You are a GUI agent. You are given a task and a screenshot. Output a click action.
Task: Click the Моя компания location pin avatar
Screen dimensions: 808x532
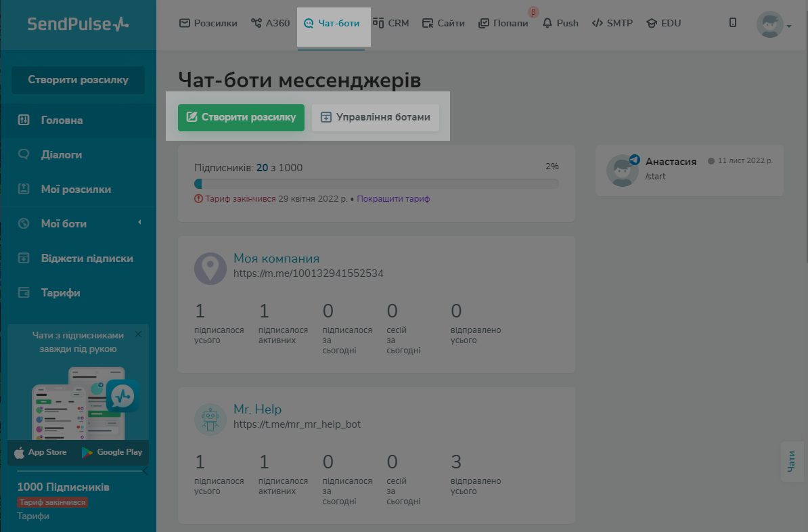tap(210, 269)
